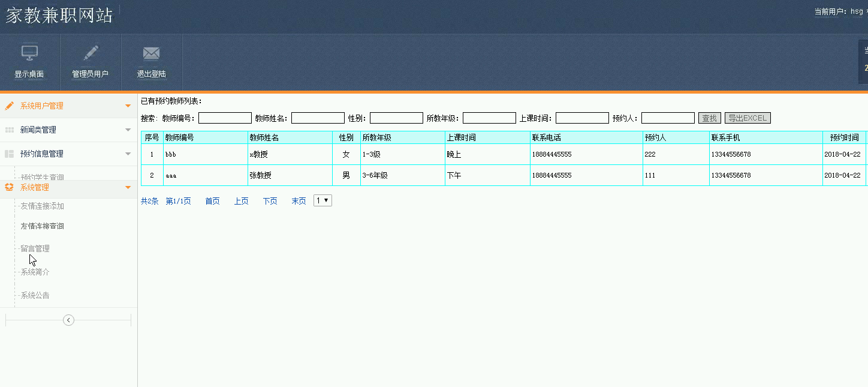Click the 查找 search button
Image resolution: width=868 pixels, height=387 pixels.
point(710,118)
